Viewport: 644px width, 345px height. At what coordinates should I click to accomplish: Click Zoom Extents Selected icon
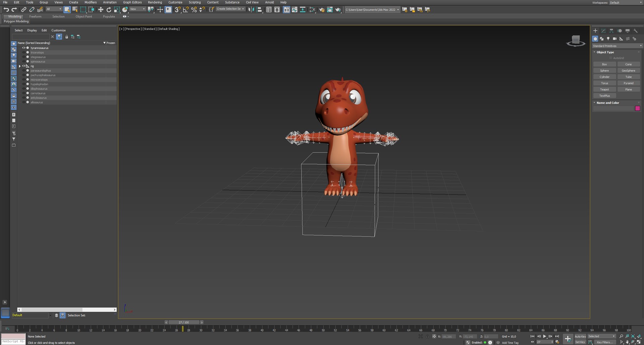[x=633, y=336]
